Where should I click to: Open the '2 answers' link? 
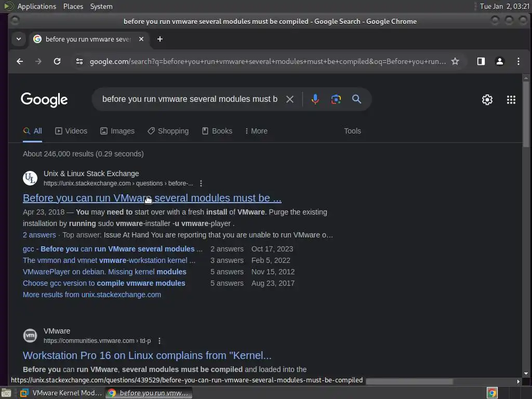pos(39,235)
